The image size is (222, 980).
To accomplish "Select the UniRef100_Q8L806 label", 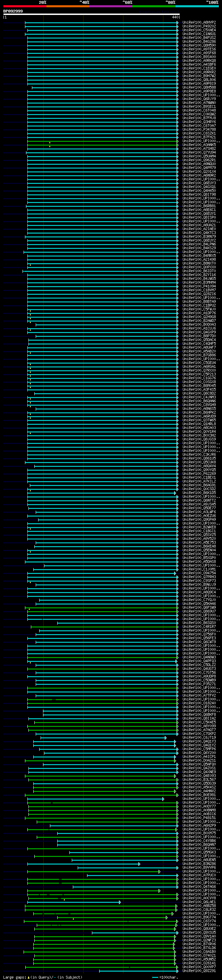I will 199,80.
